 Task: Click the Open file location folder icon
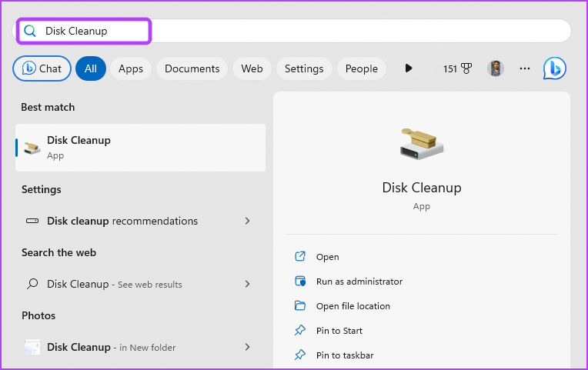coord(300,305)
